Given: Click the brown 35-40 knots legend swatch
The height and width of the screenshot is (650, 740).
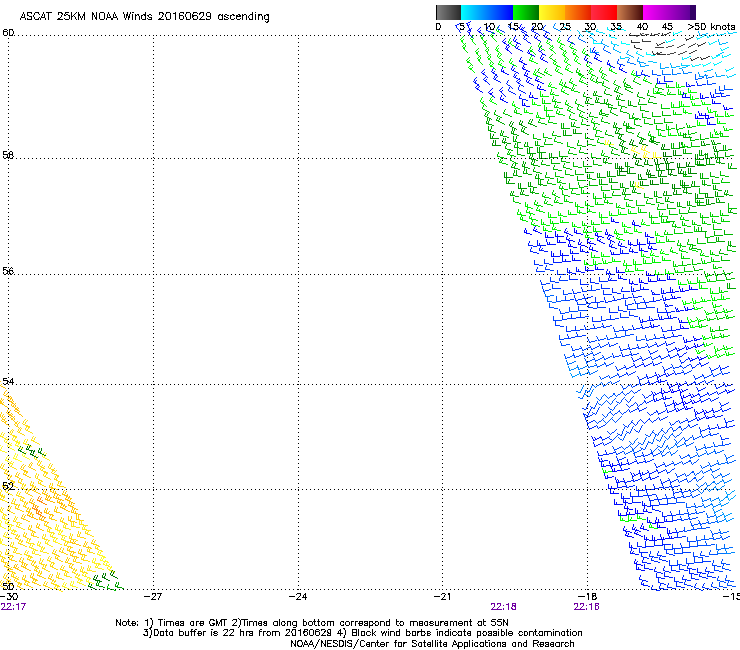Looking at the screenshot, I should 630,12.
